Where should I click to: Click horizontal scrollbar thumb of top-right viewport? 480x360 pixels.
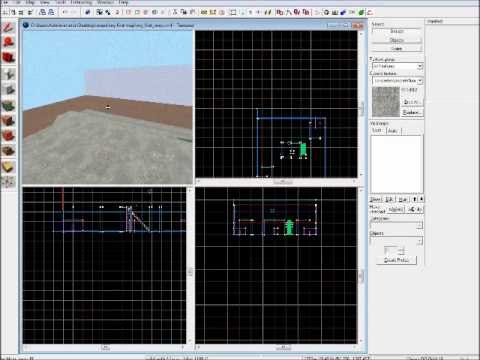(283, 181)
